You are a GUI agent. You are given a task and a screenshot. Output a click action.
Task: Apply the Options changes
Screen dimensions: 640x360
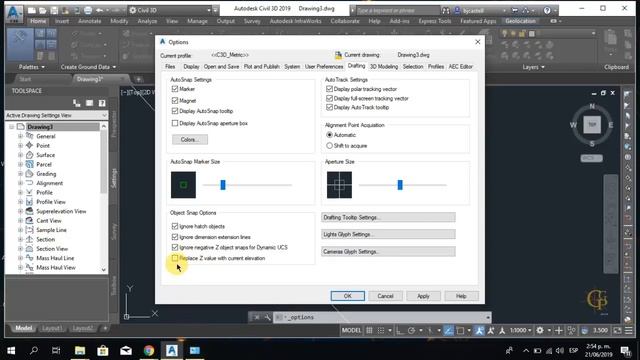pyautogui.click(x=423, y=296)
